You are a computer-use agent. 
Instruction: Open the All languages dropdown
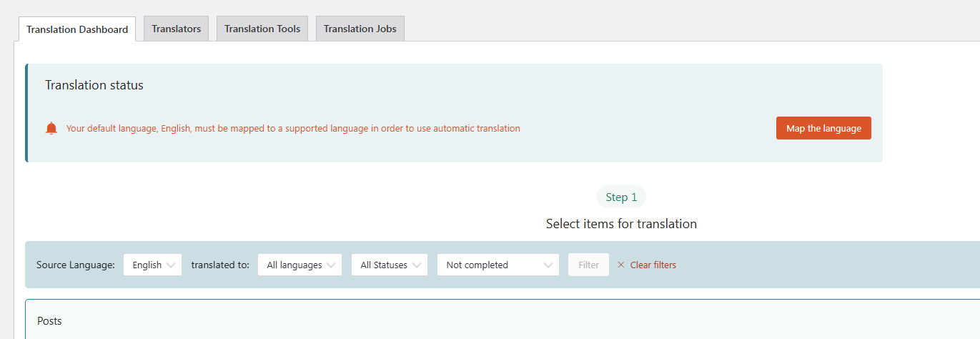tap(300, 265)
